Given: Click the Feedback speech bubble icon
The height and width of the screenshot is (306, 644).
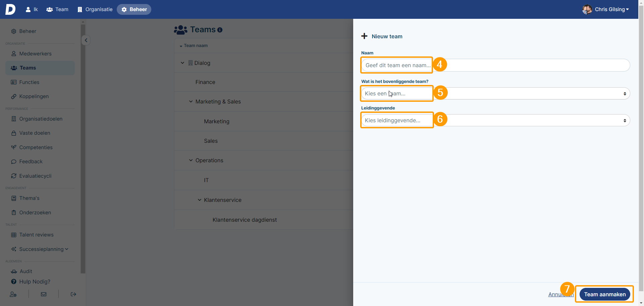Looking at the screenshot, I should [x=14, y=162].
